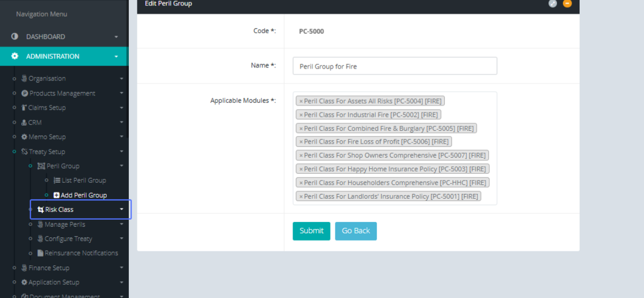Click the Application Setup gear icon
Image resolution: width=644 pixels, height=298 pixels.
click(24, 282)
